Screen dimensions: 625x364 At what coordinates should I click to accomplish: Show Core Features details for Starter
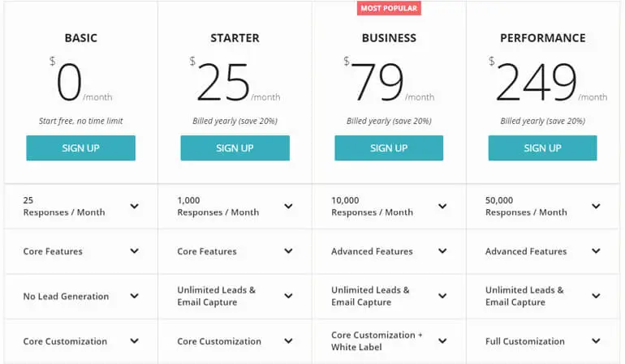click(288, 251)
